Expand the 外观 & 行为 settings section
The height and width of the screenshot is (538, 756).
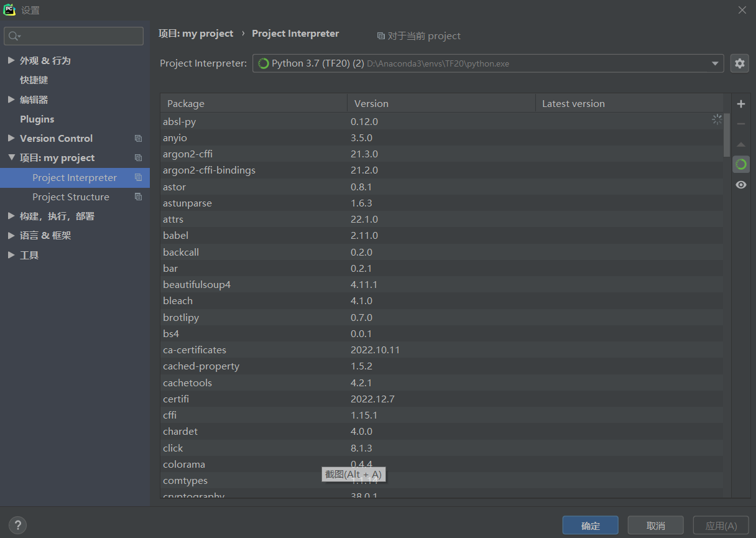pyautogui.click(x=11, y=60)
